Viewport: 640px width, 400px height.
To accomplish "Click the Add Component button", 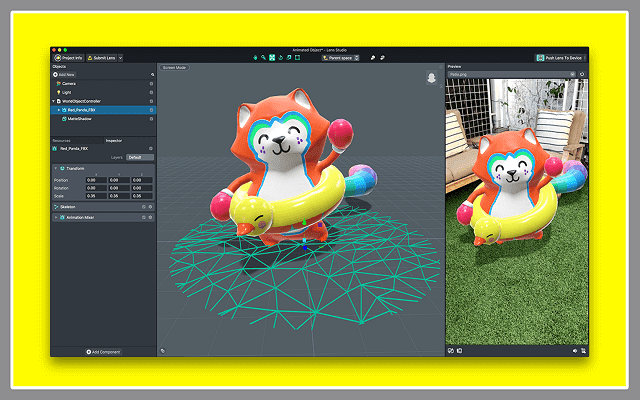I will pos(103,352).
